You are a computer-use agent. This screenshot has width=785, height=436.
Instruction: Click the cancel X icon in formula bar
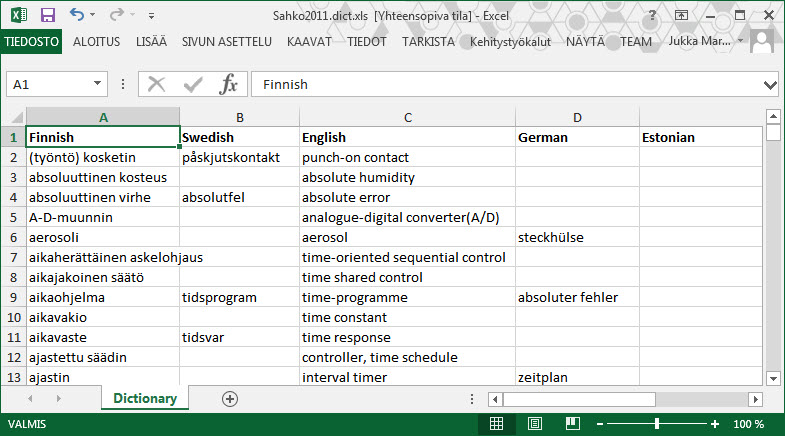coord(156,85)
